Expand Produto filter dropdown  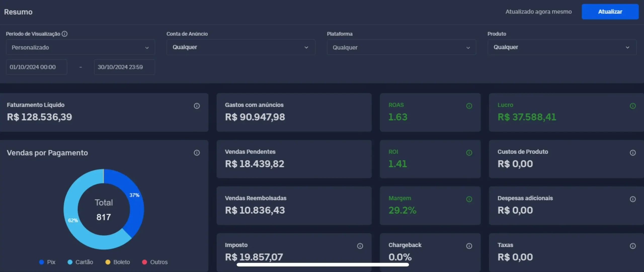pos(562,47)
